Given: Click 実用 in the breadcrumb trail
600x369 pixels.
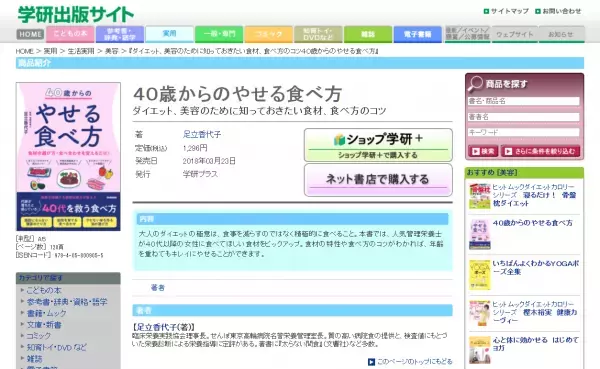Looking at the screenshot, I should [x=50, y=51].
